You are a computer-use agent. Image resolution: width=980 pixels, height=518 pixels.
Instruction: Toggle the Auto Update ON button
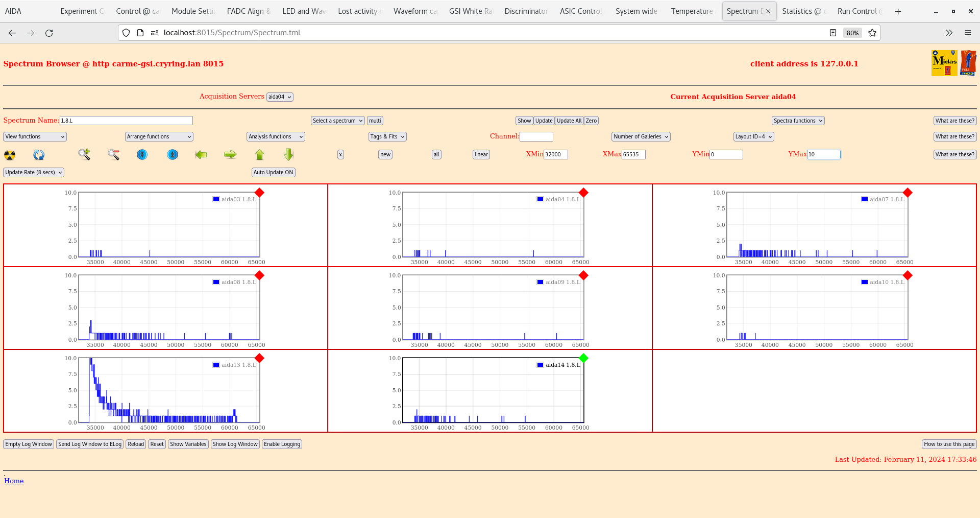(x=273, y=173)
